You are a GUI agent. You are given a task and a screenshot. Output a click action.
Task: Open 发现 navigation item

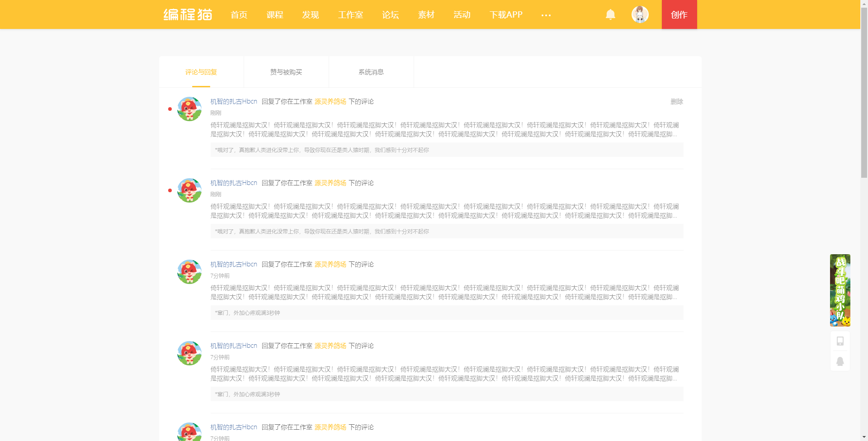tap(311, 15)
